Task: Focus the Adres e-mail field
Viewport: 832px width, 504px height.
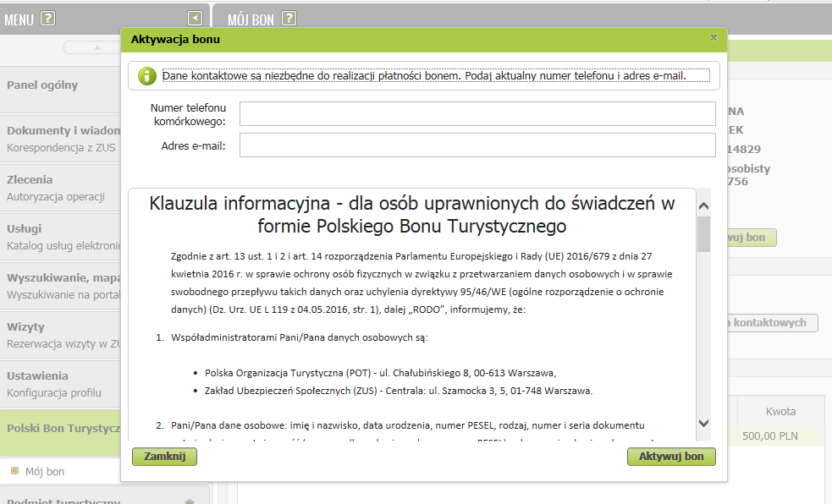Action: coord(477,145)
